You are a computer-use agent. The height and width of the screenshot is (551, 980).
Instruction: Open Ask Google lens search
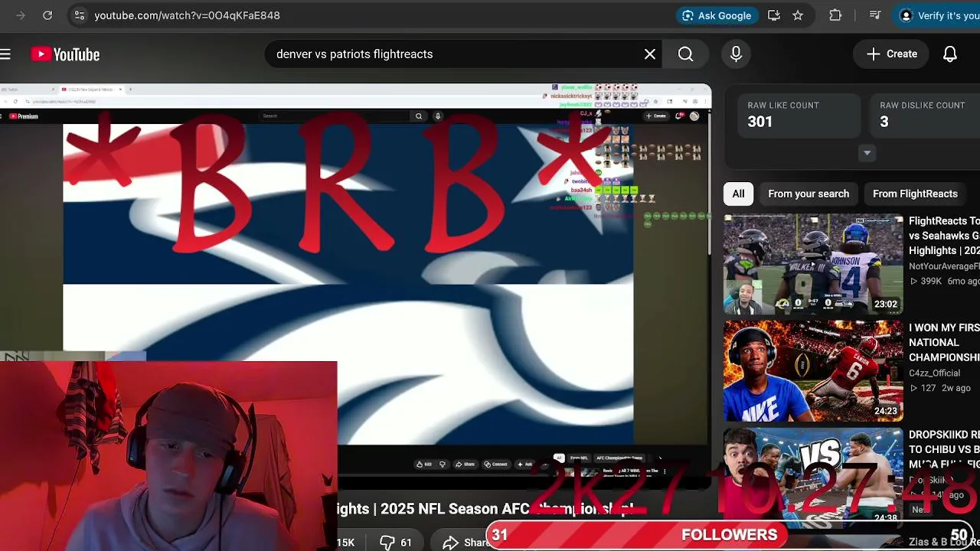717,15
